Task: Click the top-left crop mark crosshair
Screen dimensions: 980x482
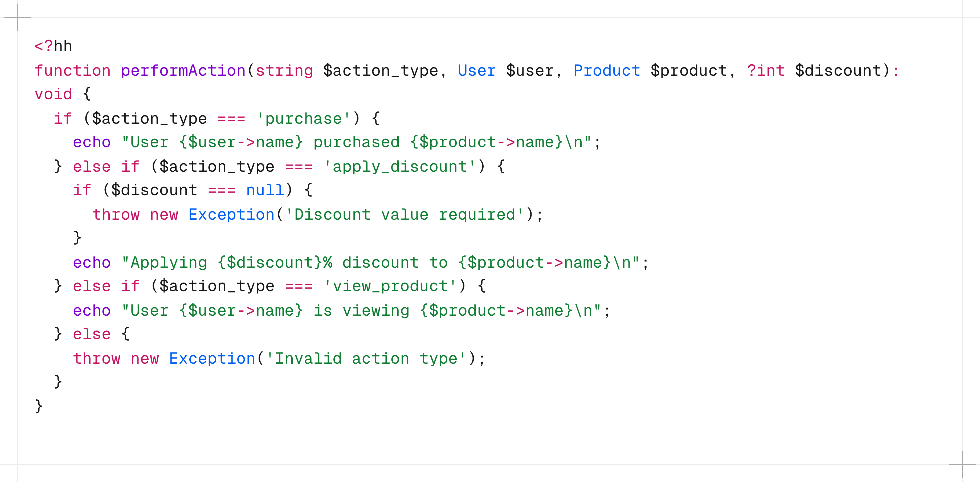Action: pos(18,18)
